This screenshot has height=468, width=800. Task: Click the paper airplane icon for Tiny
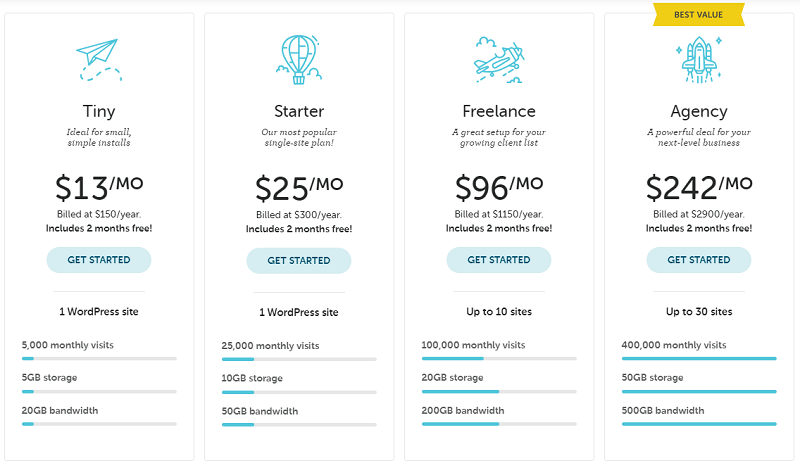99,60
